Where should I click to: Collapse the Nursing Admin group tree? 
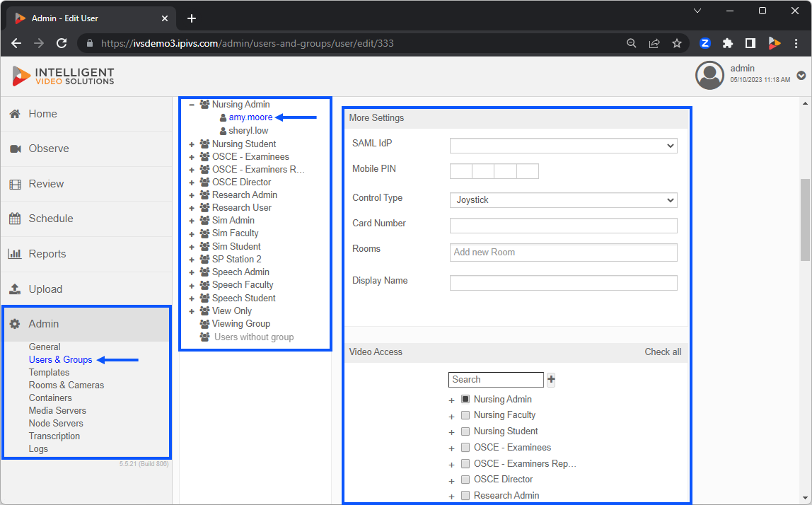pyautogui.click(x=192, y=105)
